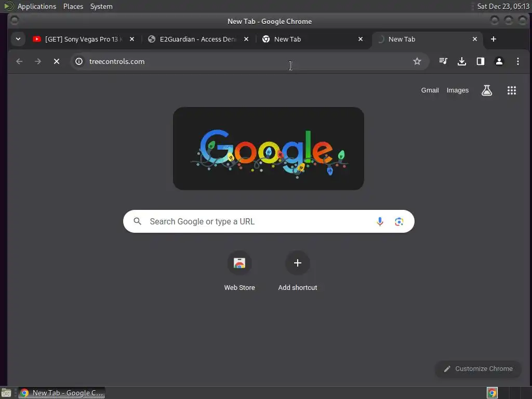Open the Search Labs flask icon
The image size is (532, 399).
pos(487,90)
